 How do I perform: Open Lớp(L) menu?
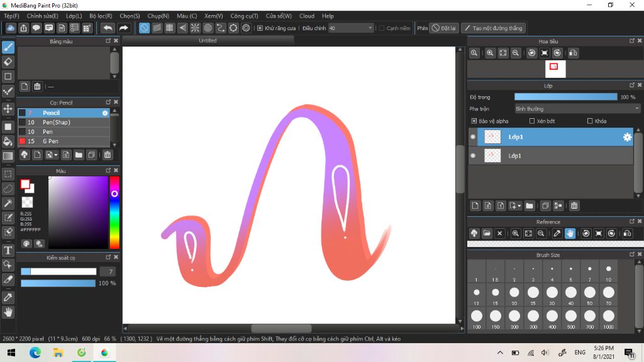pos(74,16)
